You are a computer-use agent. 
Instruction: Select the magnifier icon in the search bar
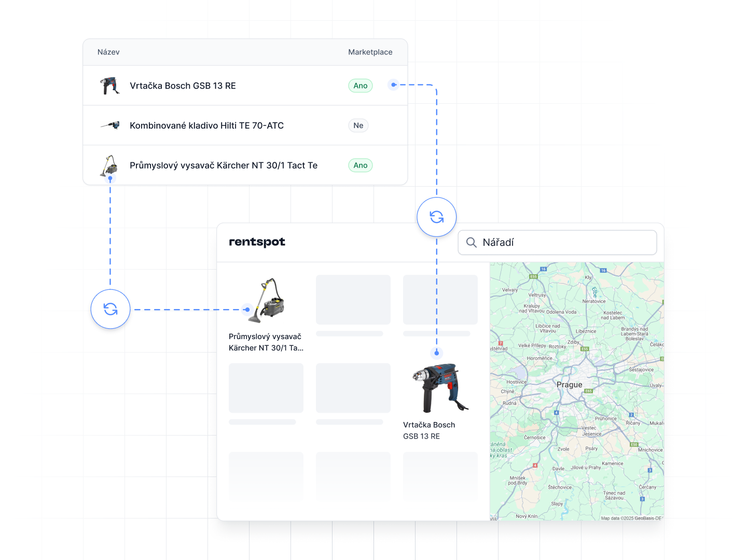click(x=471, y=242)
